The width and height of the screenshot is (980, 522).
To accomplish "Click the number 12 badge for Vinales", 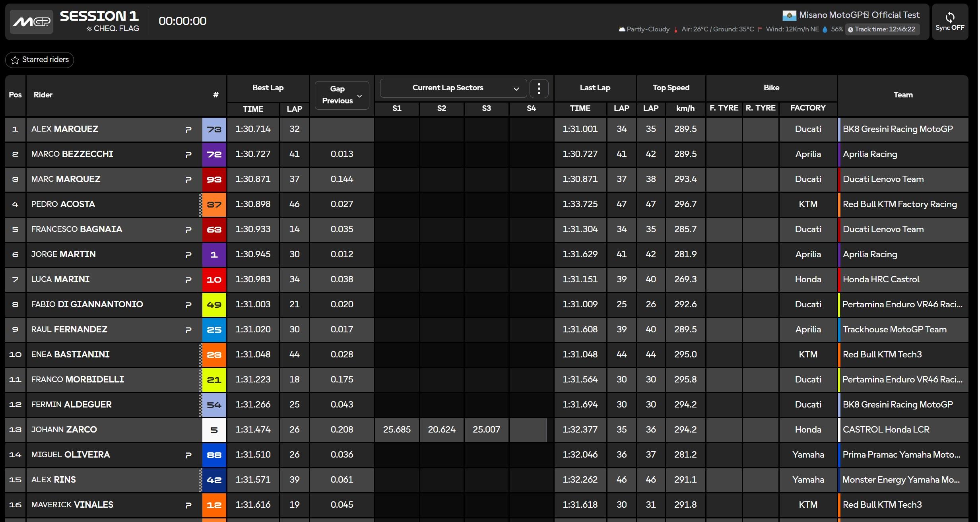I will click(x=214, y=505).
